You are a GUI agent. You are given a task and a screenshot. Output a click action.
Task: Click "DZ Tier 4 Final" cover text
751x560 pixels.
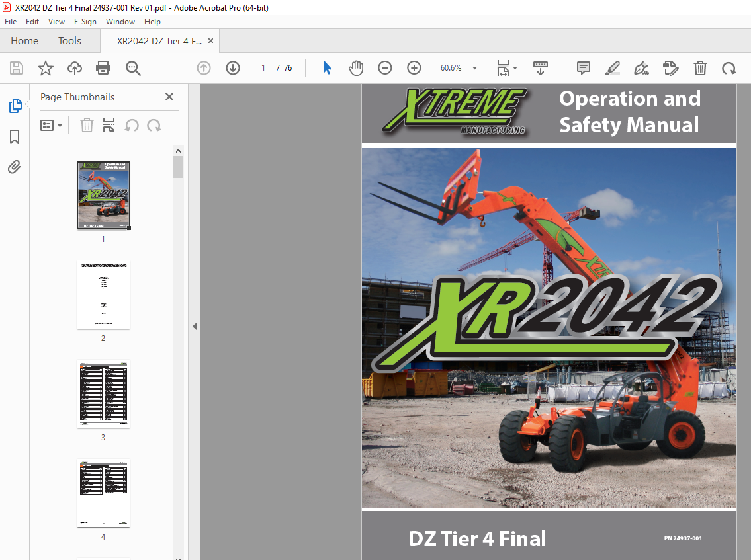[x=477, y=539]
